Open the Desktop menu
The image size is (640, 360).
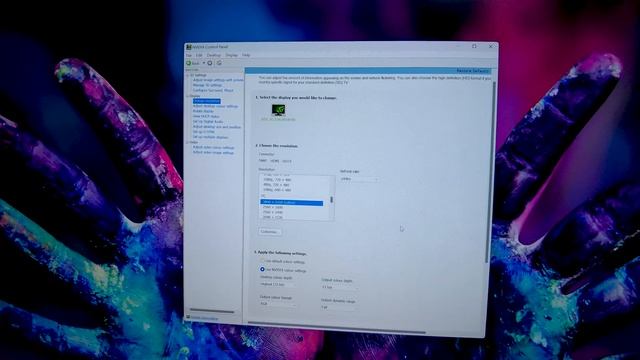pos(213,55)
